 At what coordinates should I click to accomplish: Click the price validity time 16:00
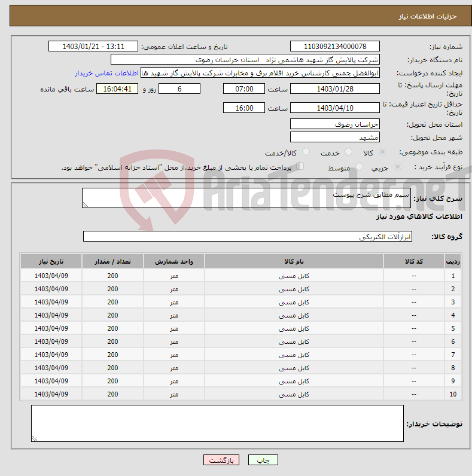tap(244, 108)
